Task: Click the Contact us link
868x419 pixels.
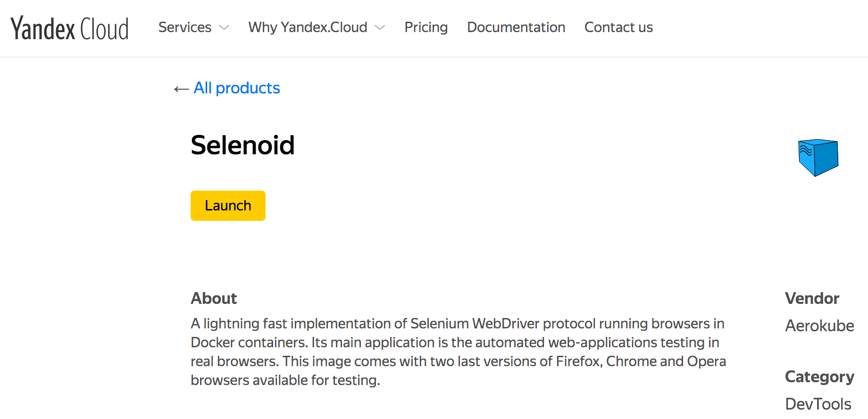Action: click(x=618, y=27)
